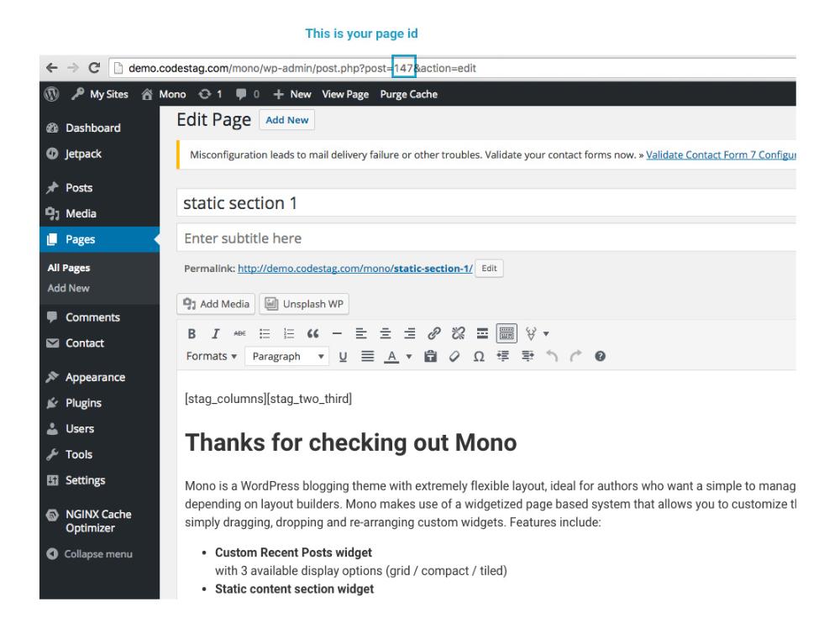840x628 pixels.
Task: Open the New content menu
Action: [x=292, y=94]
